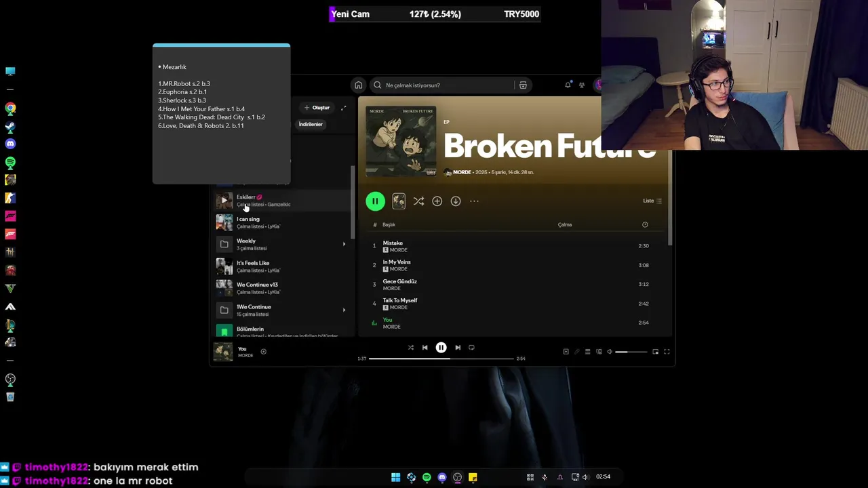Open the Browse icon in Spotify search bar
This screenshot has width=868, height=488.
(523, 85)
